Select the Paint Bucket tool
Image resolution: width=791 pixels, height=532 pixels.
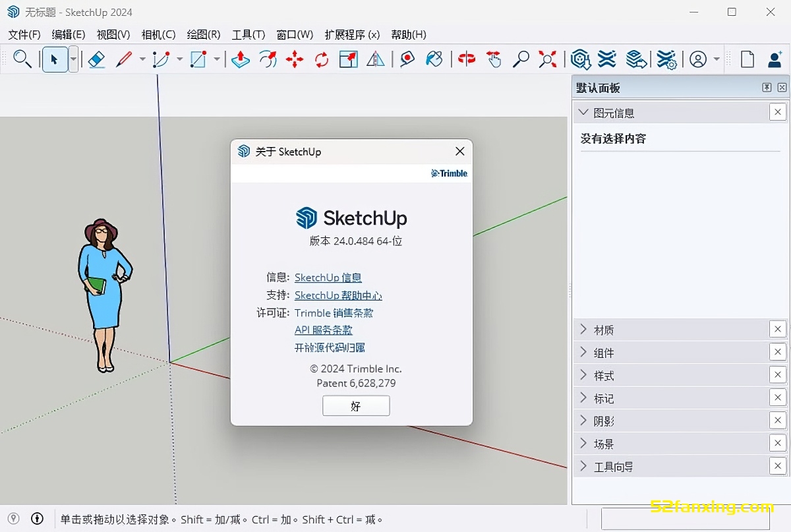pos(434,59)
